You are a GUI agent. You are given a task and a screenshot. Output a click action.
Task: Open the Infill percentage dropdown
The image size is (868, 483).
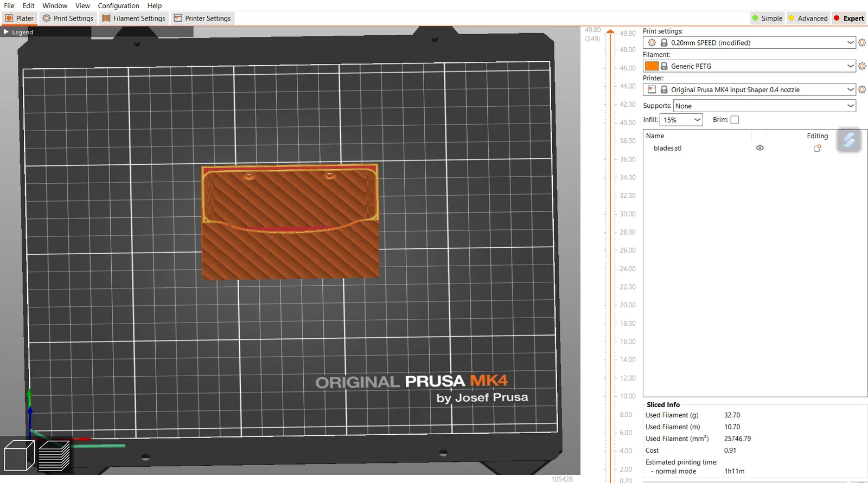tap(681, 120)
